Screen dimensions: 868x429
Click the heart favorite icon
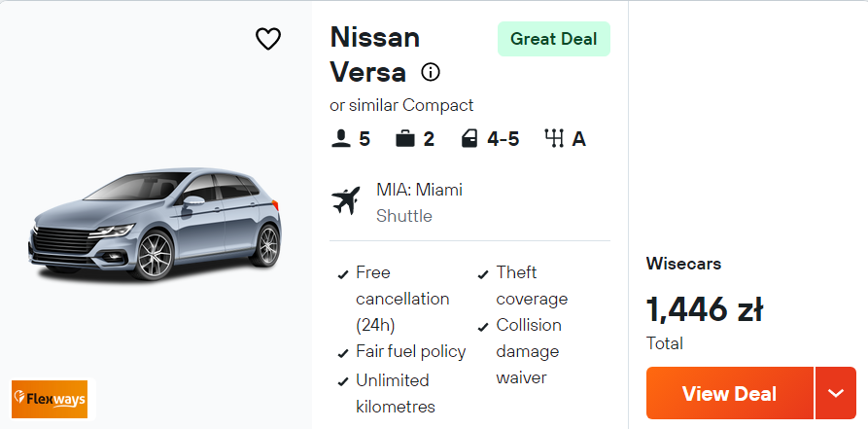click(x=267, y=39)
